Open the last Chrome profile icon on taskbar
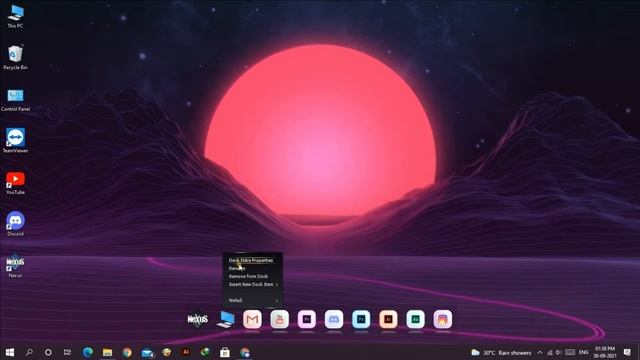The width and height of the screenshot is (640, 360). pyautogui.click(x=245, y=352)
